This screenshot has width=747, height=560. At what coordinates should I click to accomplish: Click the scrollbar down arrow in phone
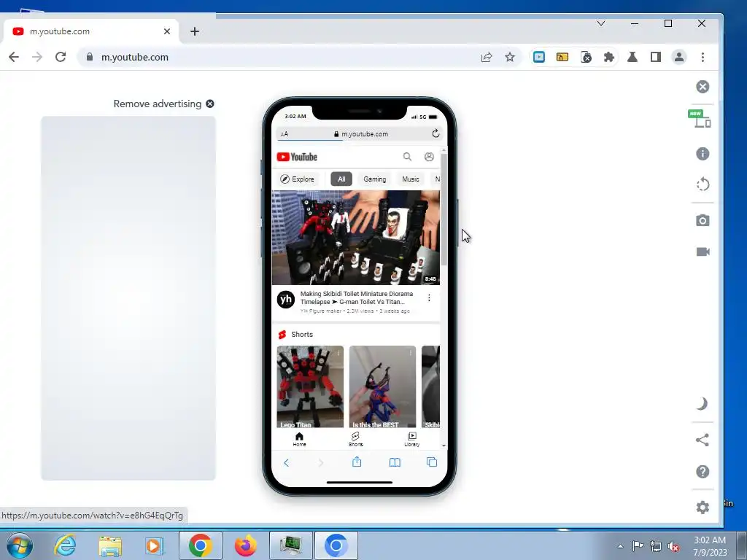tap(444, 446)
